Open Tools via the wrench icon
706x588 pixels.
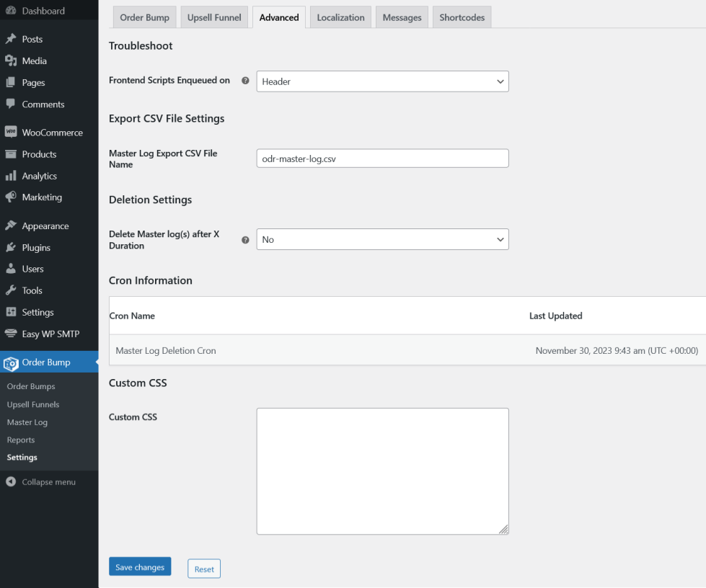pos(11,290)
